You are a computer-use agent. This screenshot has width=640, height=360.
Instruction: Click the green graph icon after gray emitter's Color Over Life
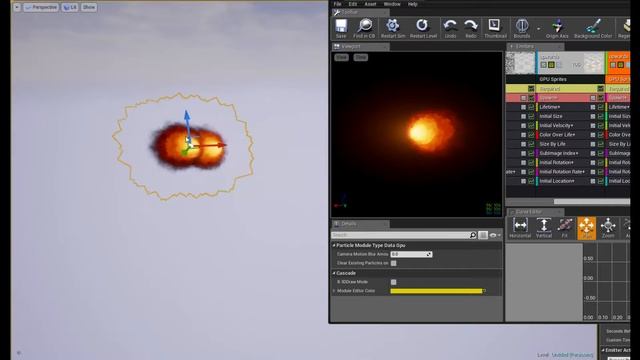tap(601, 135)
